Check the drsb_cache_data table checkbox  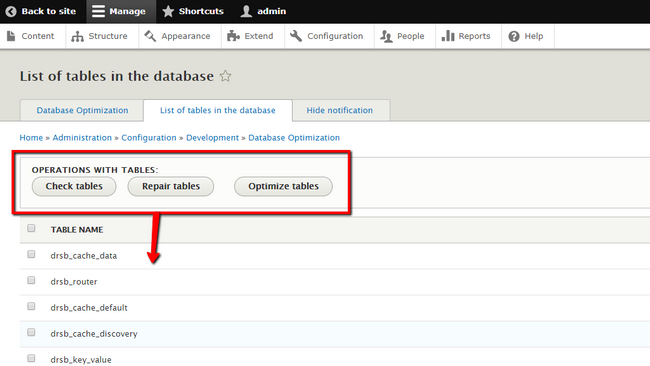pyautogui.click(x=31, y=254)
